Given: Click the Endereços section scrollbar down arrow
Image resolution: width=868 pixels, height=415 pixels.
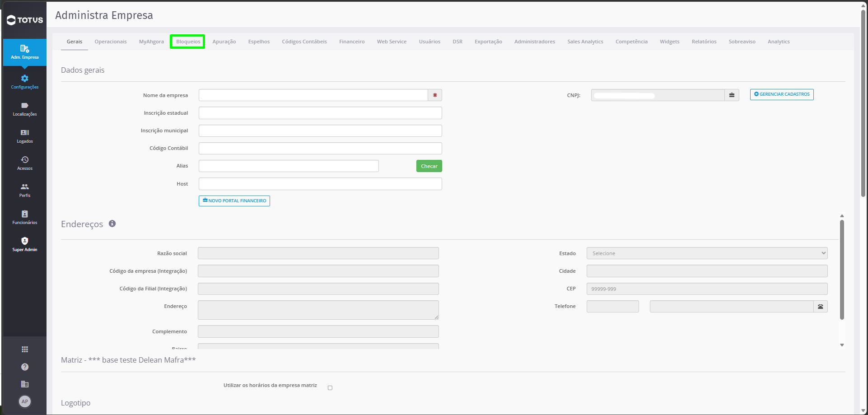Looking at the screenshot, I should tap(842, 345).
